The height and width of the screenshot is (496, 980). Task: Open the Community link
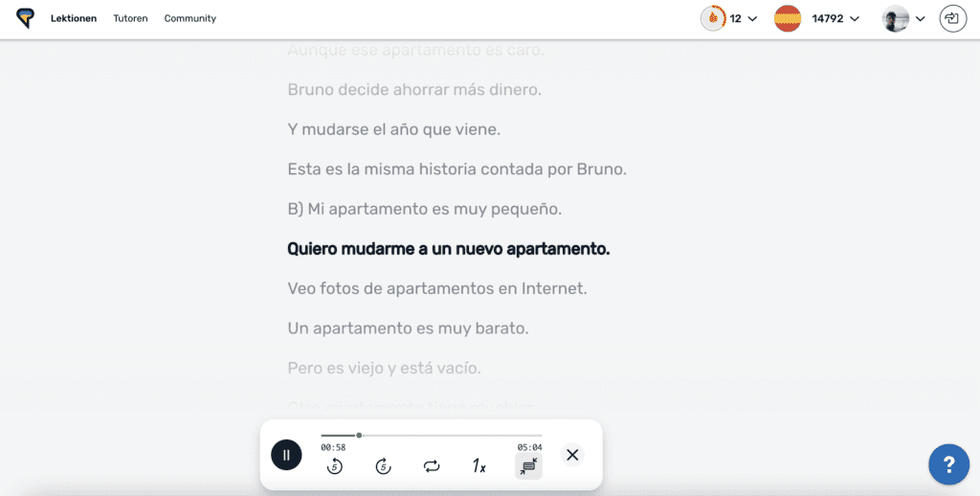tap(189, 18)
